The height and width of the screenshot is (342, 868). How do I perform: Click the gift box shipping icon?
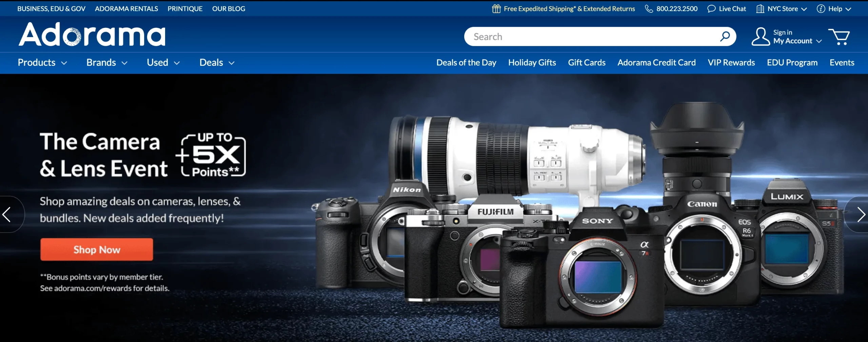pyautogui.click(x=496, y=8)
